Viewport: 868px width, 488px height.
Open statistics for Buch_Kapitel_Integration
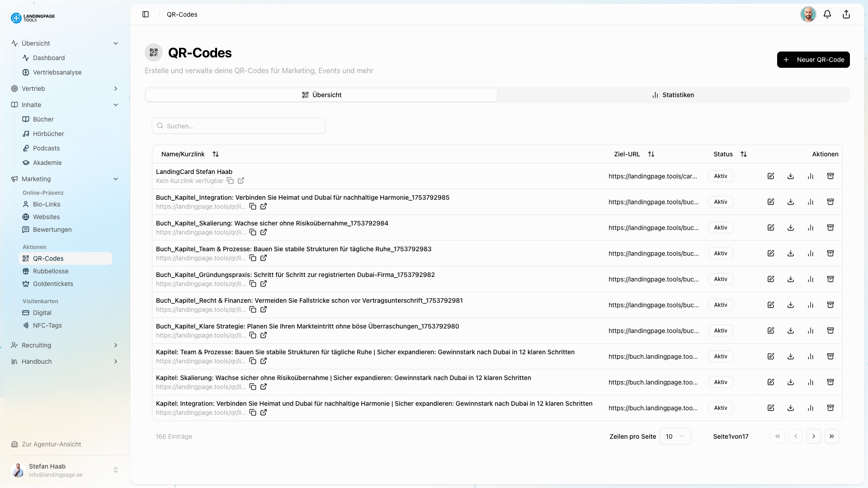point(811,202)
